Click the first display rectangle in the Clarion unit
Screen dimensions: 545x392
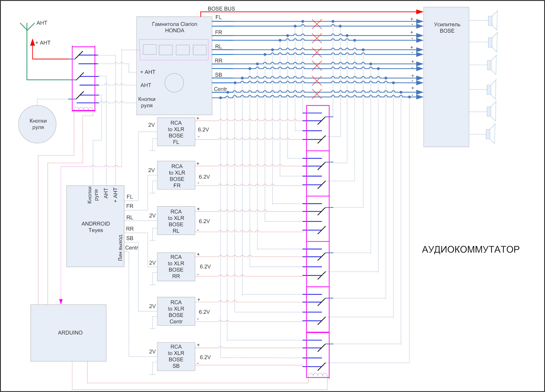point(150,49)
